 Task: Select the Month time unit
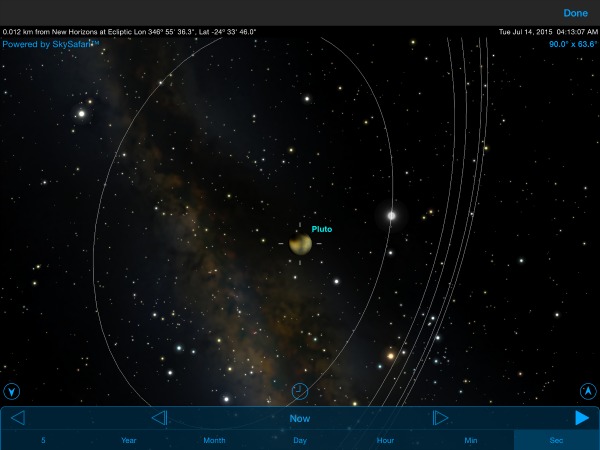click(214, 440)
